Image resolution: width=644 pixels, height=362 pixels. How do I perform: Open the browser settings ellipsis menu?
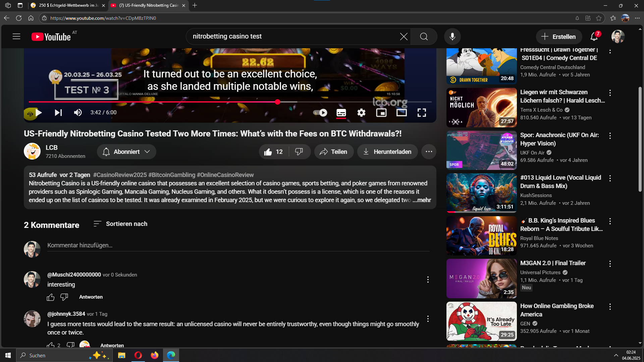[x=637, y=18]
